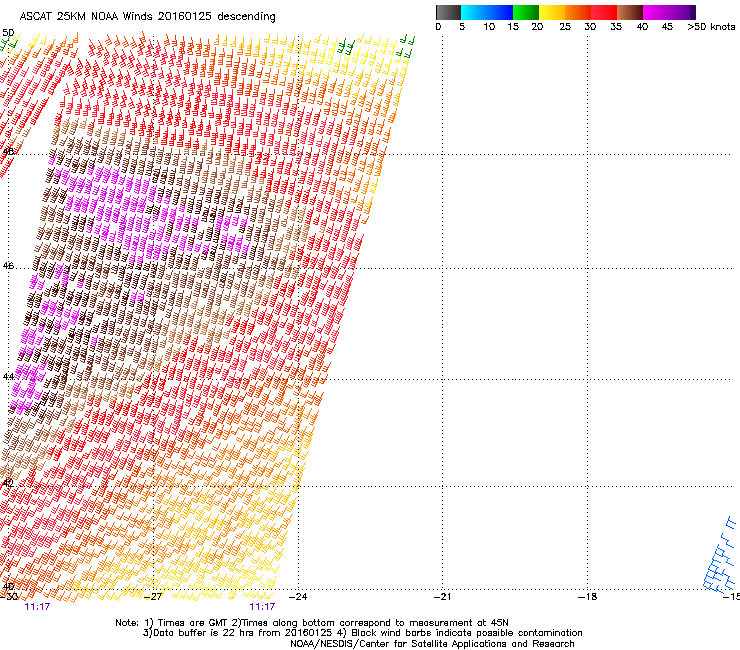Click the magenta-purple 40–50 knots legend segment
Viewport: 740px width, 650px height.
click(x=669, y=12)
